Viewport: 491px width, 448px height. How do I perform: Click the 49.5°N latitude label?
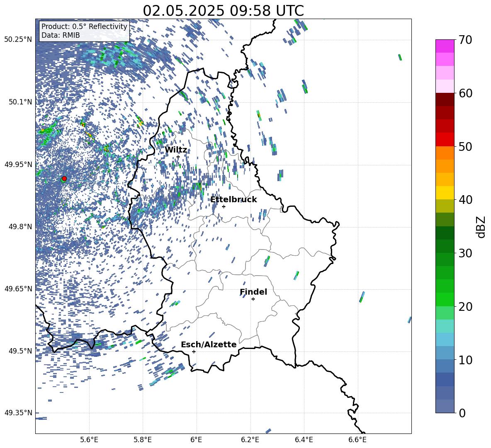pyautogui.click(x=20, y=351)
